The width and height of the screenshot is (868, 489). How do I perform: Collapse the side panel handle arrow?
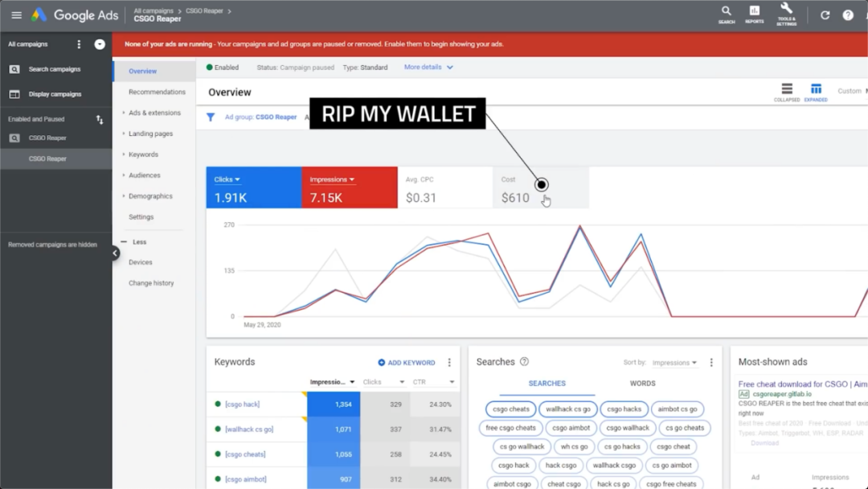pyautogui.click(x=115, y=253)
